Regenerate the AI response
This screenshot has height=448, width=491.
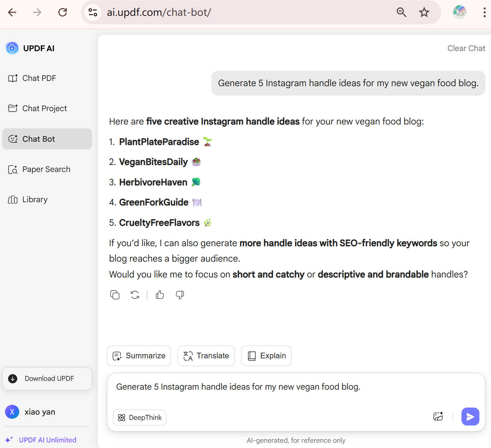pos(135,295)
